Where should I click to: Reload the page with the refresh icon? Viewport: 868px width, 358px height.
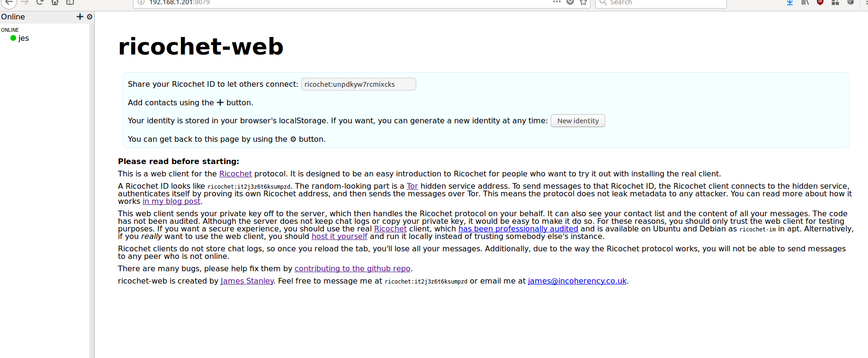(40, 2)
